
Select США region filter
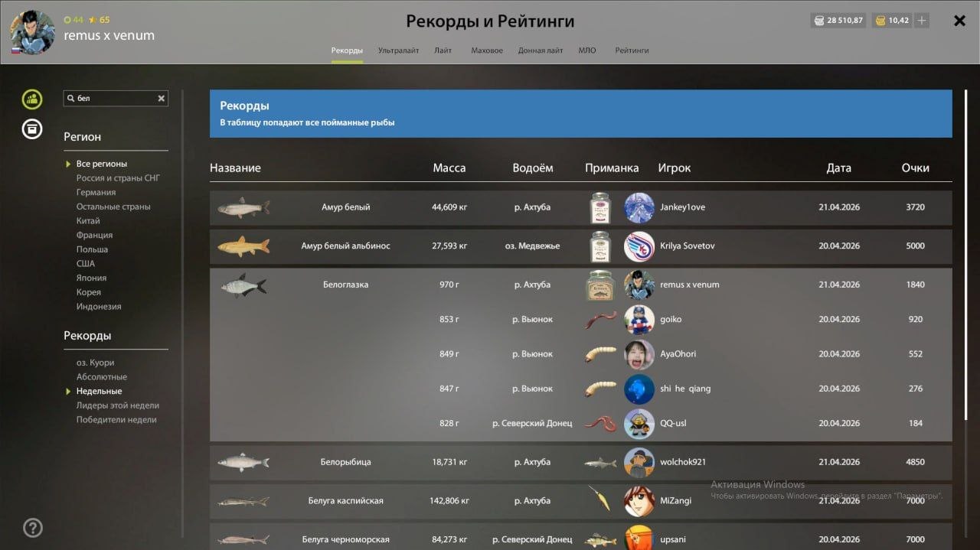point(86,264)
